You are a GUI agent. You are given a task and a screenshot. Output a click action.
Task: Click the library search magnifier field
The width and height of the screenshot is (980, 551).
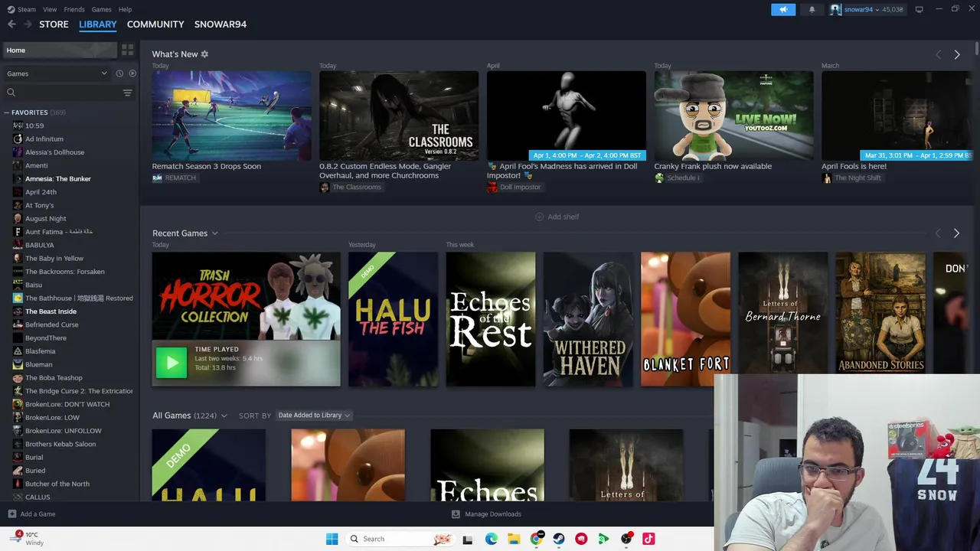click(x=11, y=93)
